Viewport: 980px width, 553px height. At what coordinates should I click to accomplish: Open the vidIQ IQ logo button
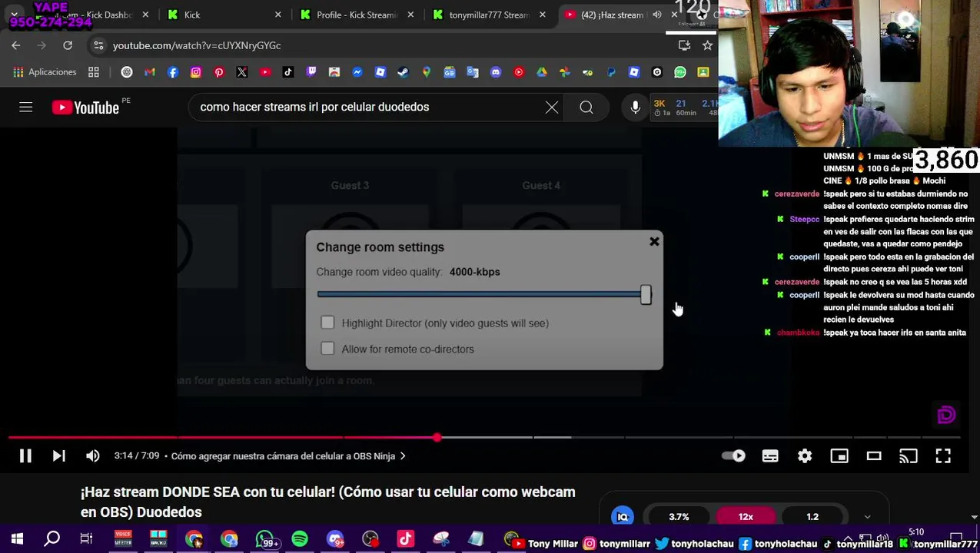click(x=623, y=517)
